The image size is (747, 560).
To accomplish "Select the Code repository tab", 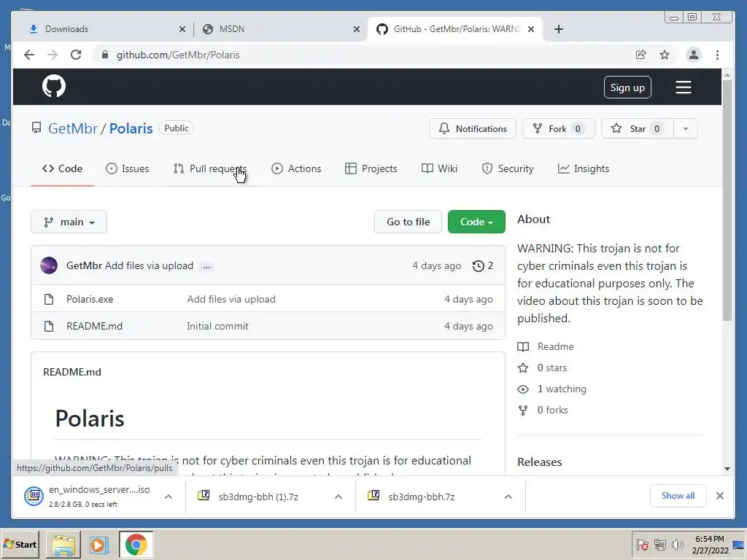I will point(63,168).
